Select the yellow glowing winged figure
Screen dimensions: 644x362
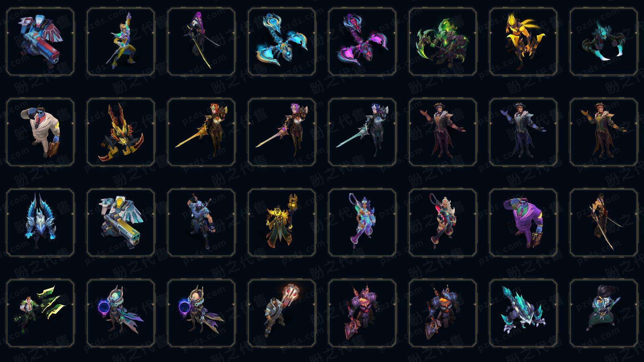pos(523,42)
